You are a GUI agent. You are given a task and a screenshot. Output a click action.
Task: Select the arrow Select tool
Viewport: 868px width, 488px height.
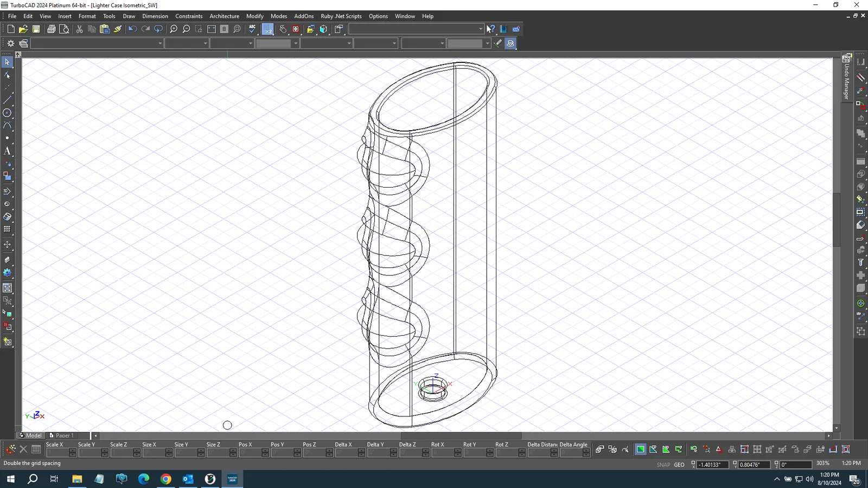[x=7, y=62]
